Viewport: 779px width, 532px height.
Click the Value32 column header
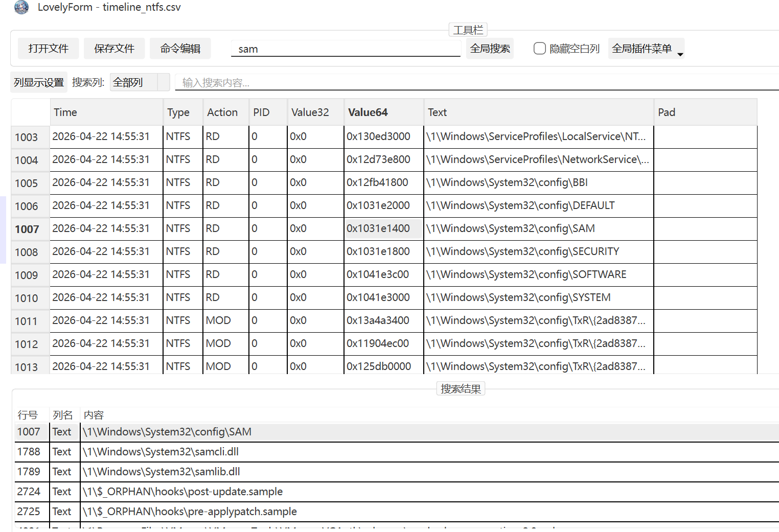(x=315, y=112)
